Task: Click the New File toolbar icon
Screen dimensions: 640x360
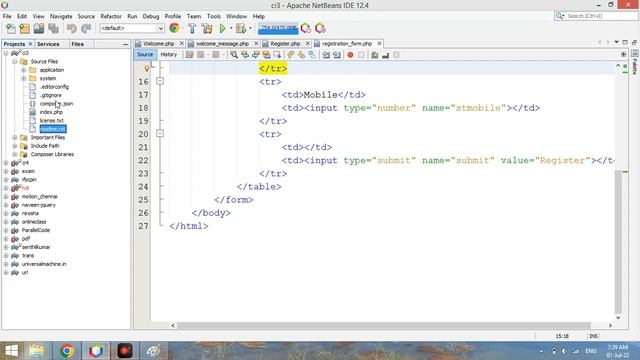Action: click(11, 28)
